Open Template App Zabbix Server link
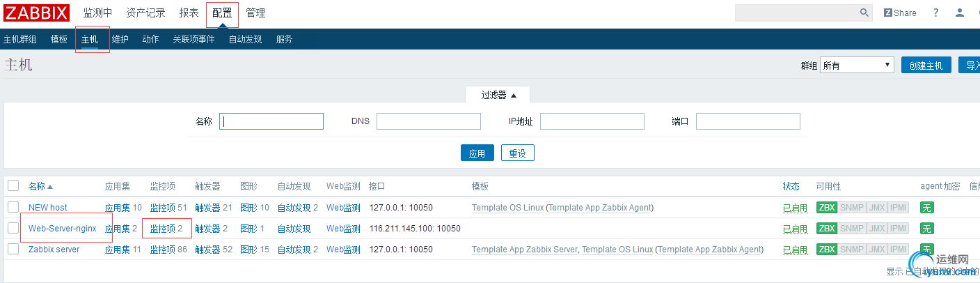 (x=524, y=249)
